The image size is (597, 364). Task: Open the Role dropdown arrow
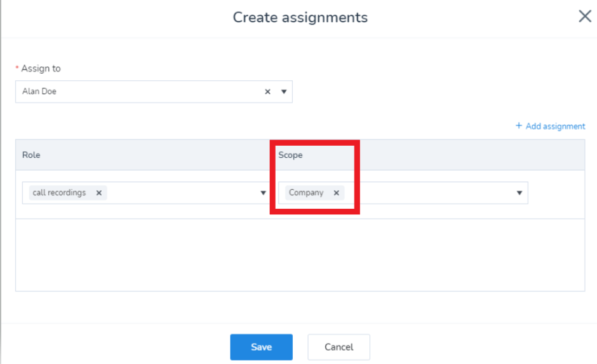pyautogui.click(x=263, y=193)
